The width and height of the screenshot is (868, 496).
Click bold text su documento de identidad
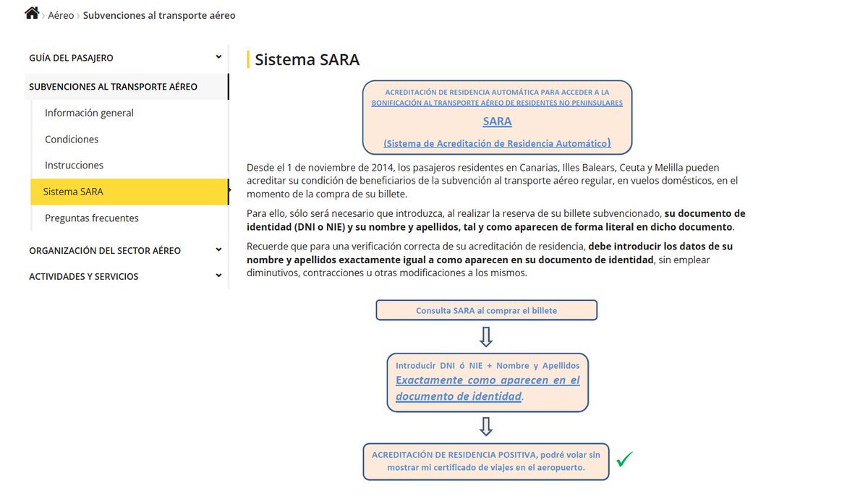(496, 220)
